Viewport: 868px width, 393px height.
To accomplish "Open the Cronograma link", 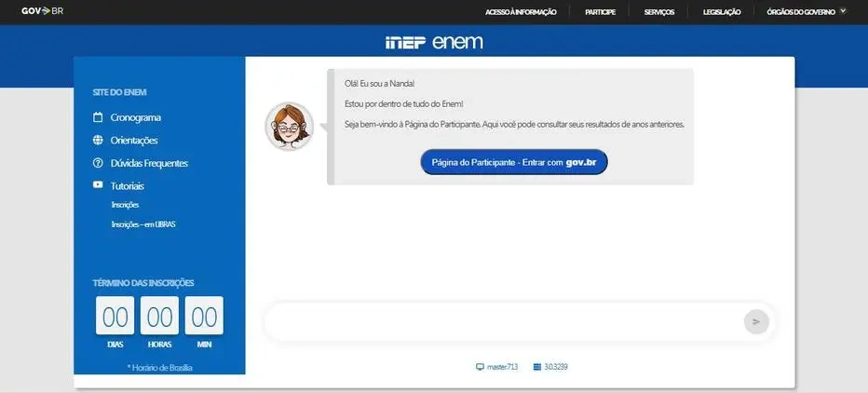I will pos(136,117).
